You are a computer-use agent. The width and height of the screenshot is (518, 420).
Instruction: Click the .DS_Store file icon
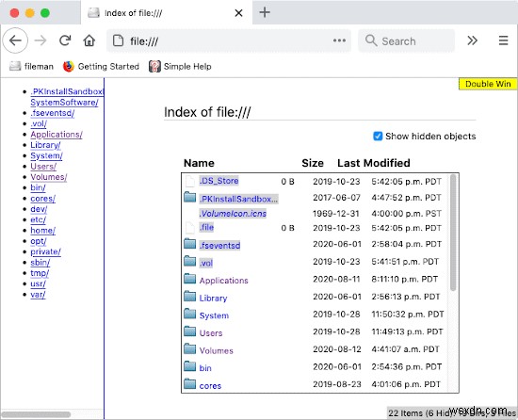[190, 181]
